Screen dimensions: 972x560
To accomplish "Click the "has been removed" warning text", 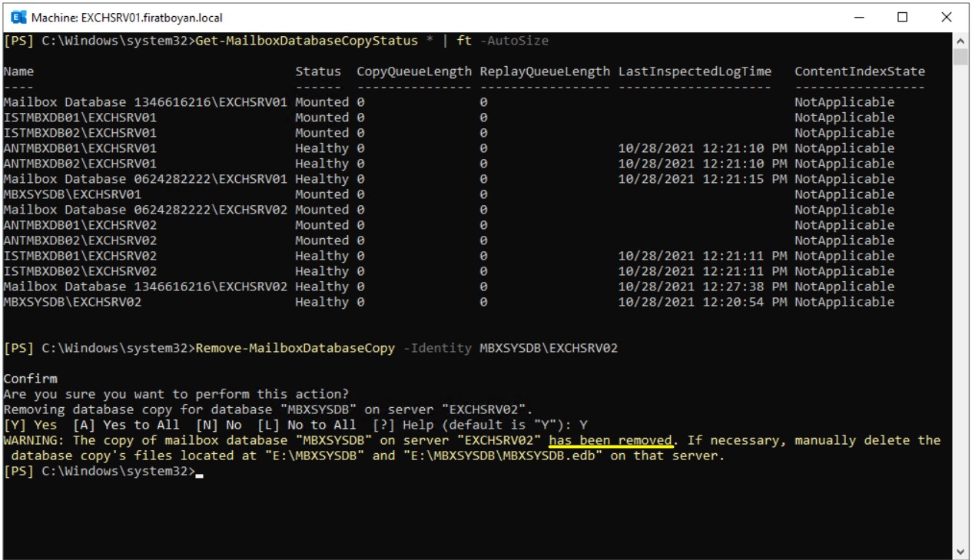I will [610, 441].
